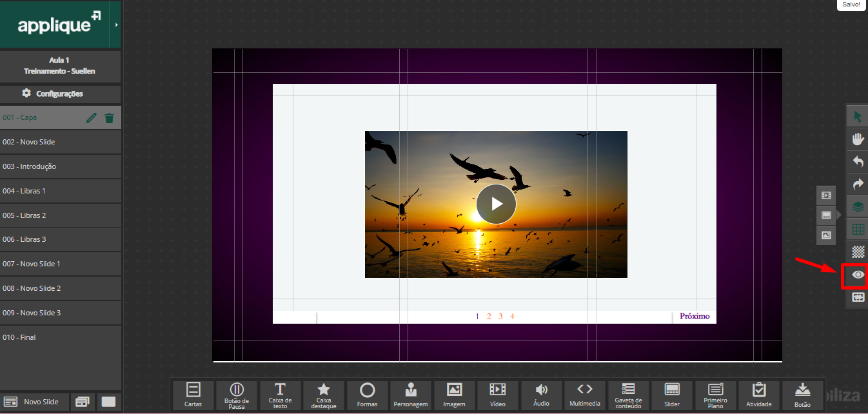Toggle the checkerboard transparency background
Image resolution: width=868 pixels, height=414 pixels.
[x=857, y=252]
